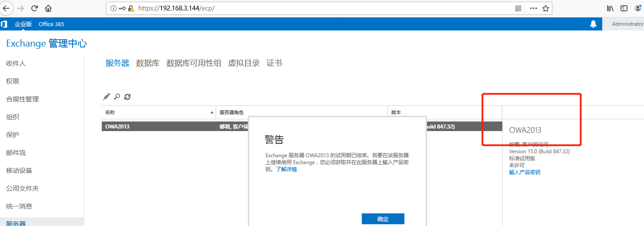Click the search magnifier icon above server list

coord(117,97)
